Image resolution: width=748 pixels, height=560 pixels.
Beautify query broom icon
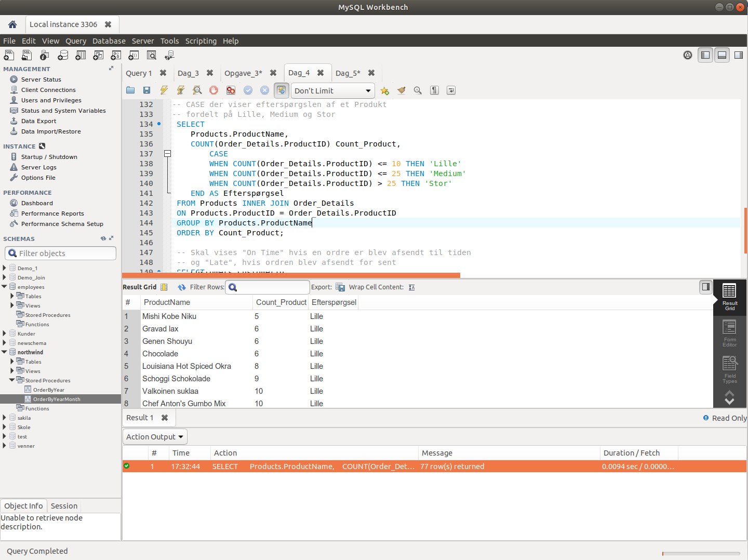tap(401, 90)
